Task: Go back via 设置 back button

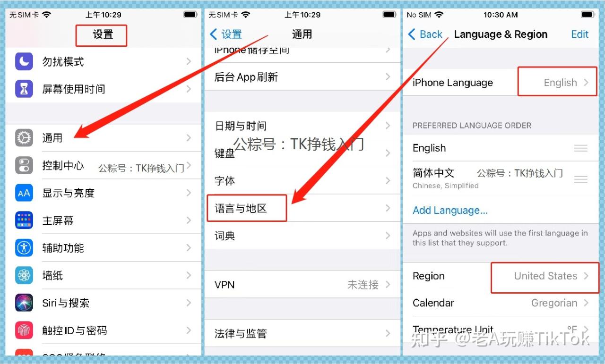Action: tap(226, 34)
